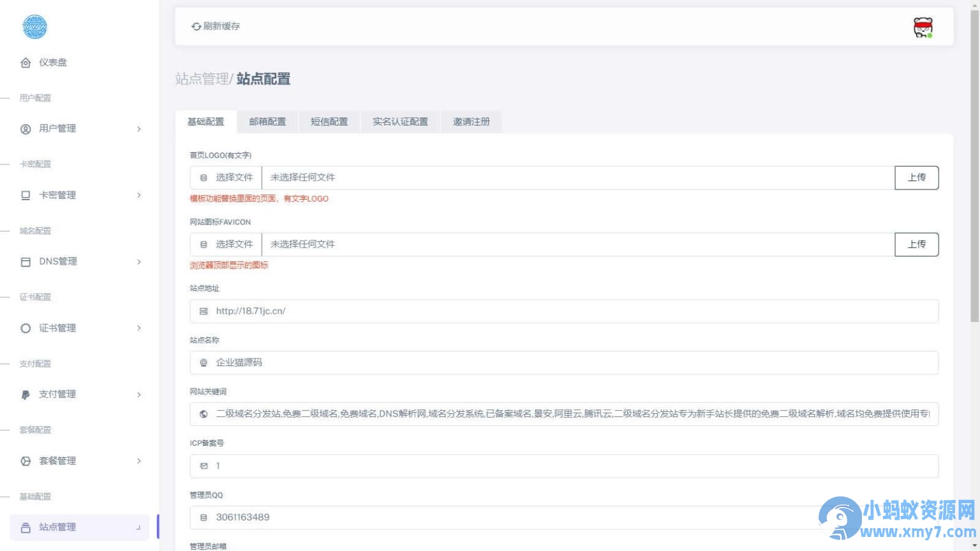Click the 卡密管理 laptop icon
Viewport: 980px width, 551px height.
click(26, 195)
